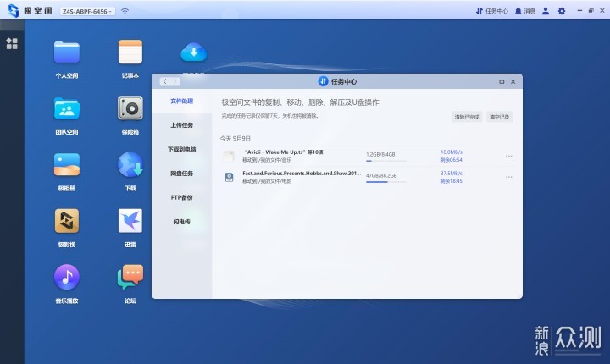Image resolution: width=610 pixels, height=364 pixels.
Task: Open more options for Fast and Furious task
Action: 509,177
